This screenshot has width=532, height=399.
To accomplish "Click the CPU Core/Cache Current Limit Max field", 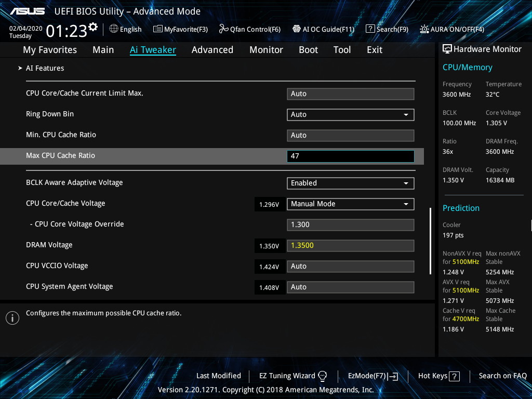I will tap(351, 94).
